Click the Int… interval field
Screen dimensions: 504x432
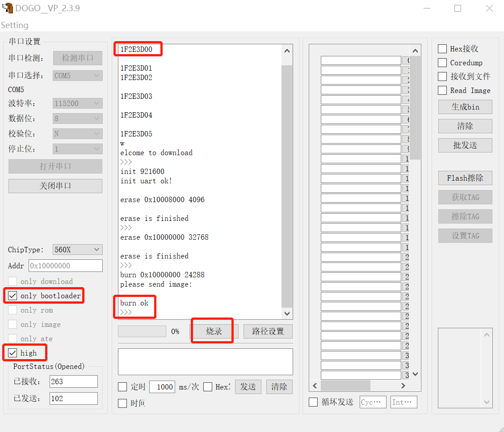404,402
